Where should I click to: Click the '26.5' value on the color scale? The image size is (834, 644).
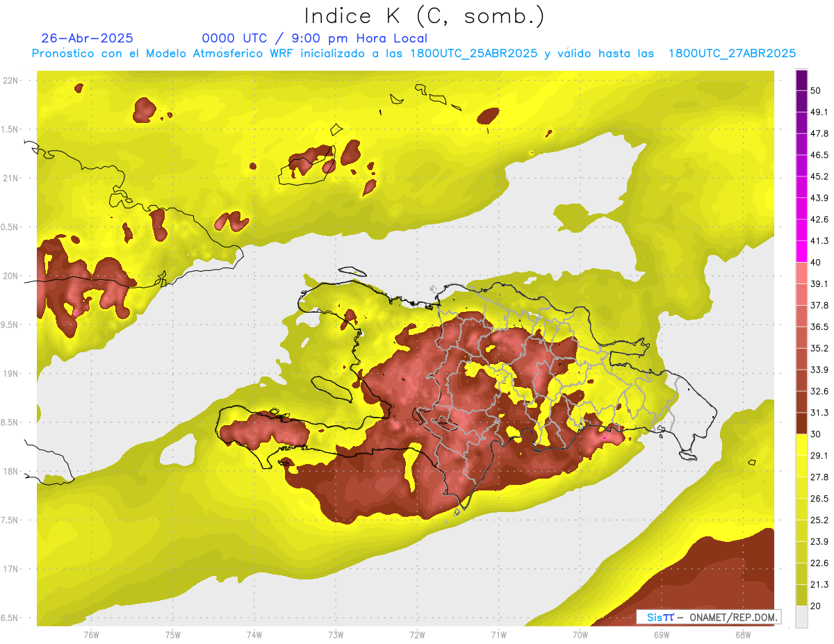click(819, 499)
